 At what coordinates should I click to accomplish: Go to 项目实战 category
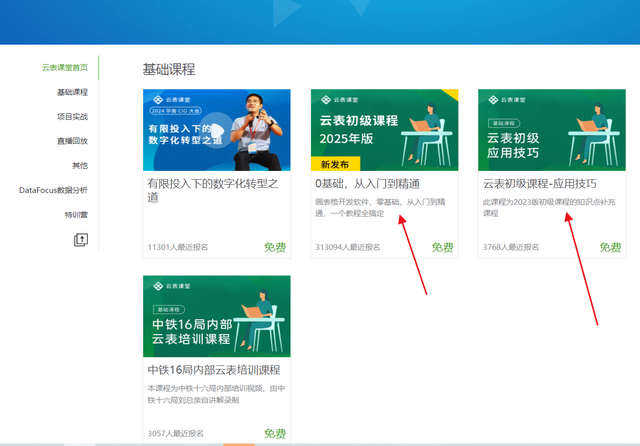[x=72, y=117]
